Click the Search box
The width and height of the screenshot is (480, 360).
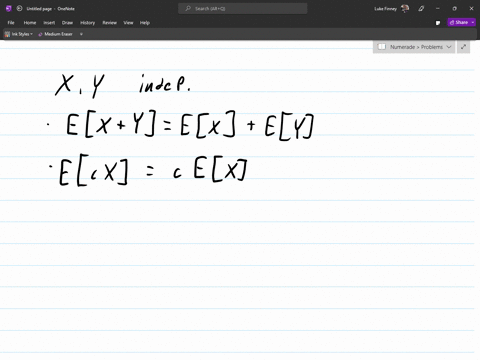coord(243,9)
